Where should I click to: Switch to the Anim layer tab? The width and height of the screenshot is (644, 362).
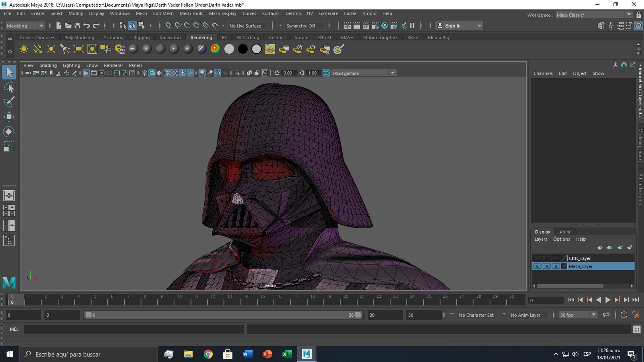[x=565, y=232]
